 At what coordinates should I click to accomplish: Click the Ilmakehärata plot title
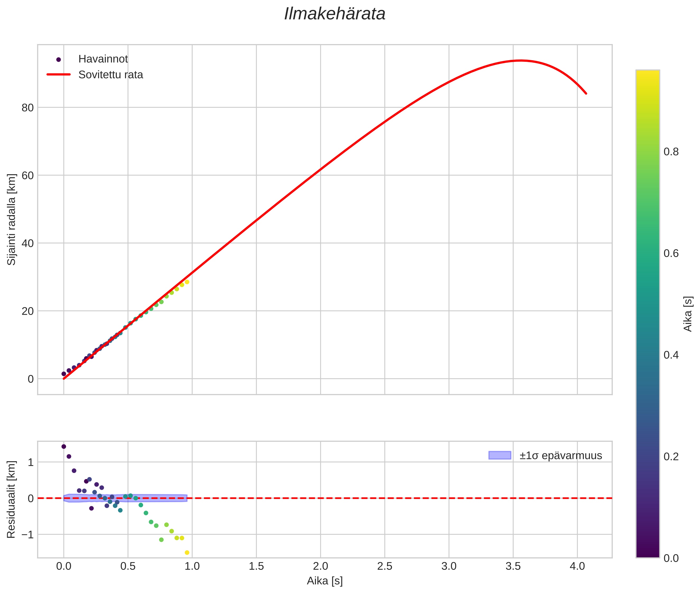click(334, 14)
